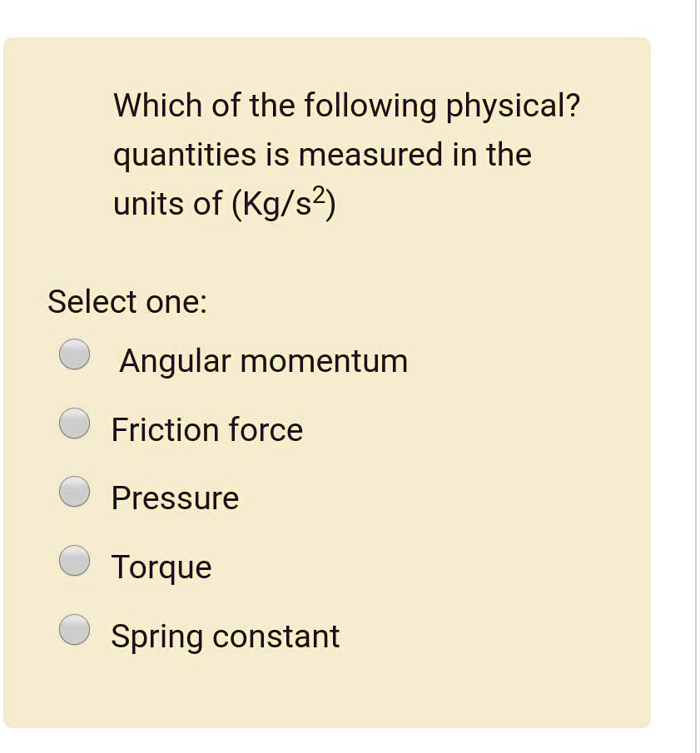Click the Spring constant option label
700x753 pixels.
click(226, 635)
